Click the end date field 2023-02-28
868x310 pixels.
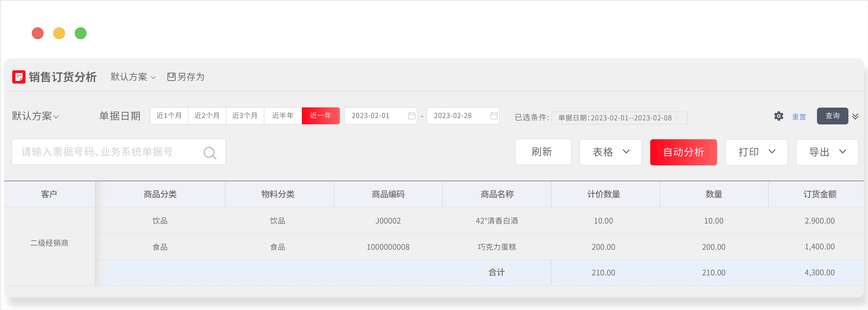coord(463,116)
